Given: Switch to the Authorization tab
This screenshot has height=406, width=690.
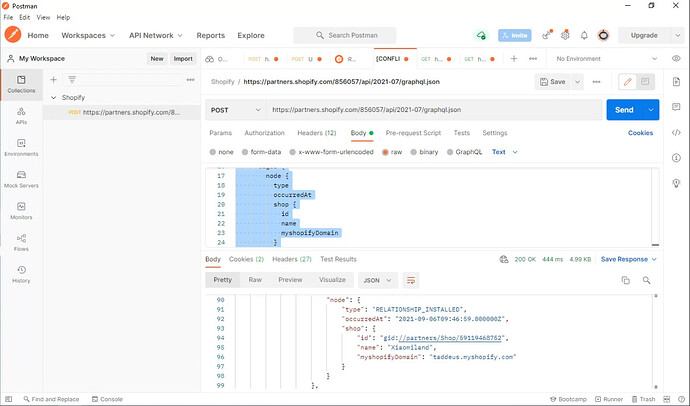Looking at the screenshot, I should [264, 132].
